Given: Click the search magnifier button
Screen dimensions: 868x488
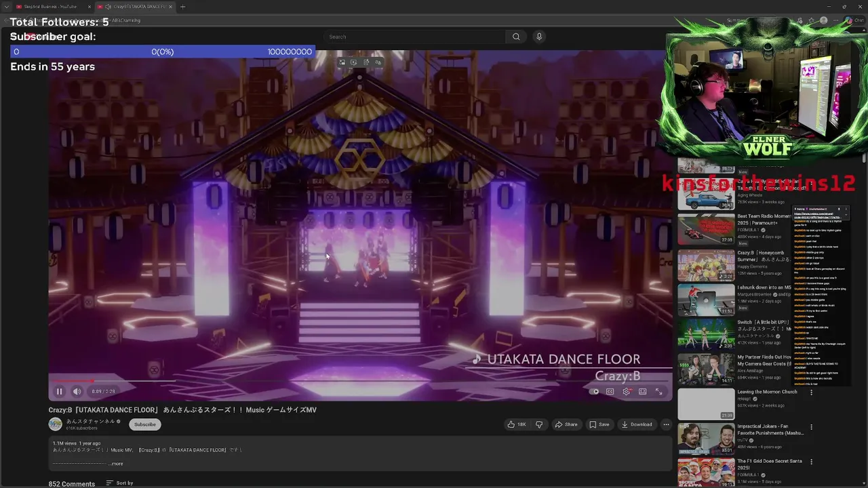Looking at the screenshot, I should point(516,37).
